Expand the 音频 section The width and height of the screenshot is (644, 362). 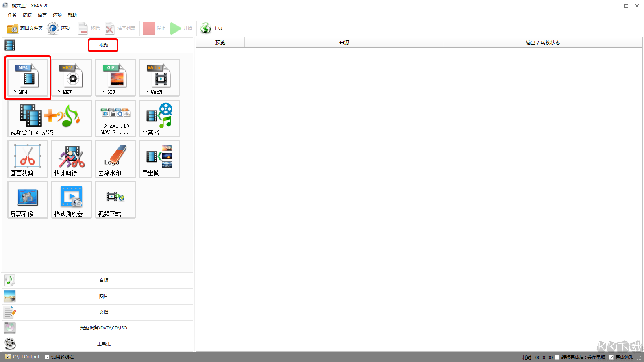point(98,280)
